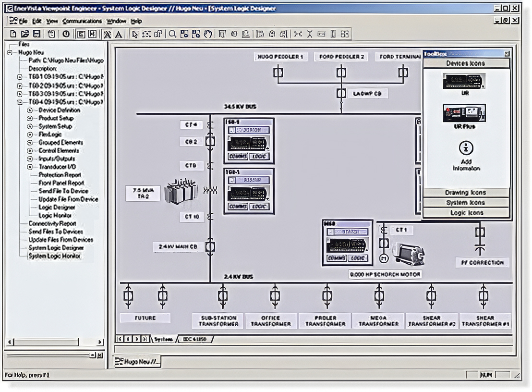
Task: Click COMMS button on T60-1 device
Action: tap(238, 157)
